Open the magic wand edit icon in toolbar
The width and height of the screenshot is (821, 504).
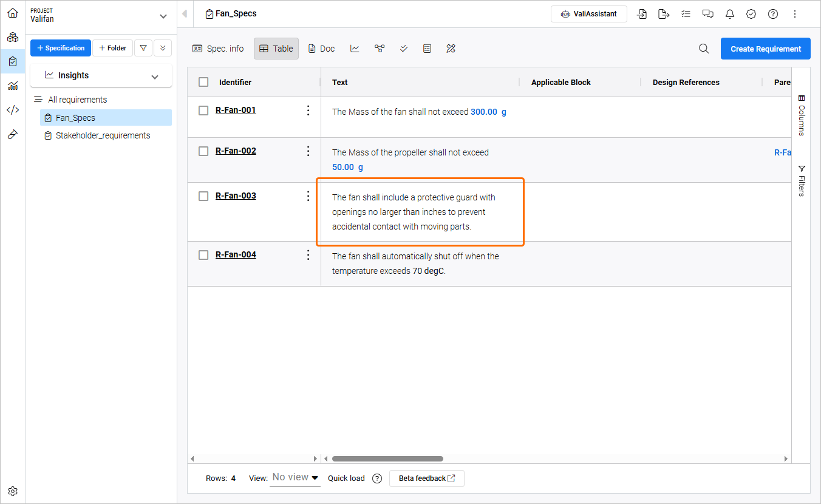[451, 49]
